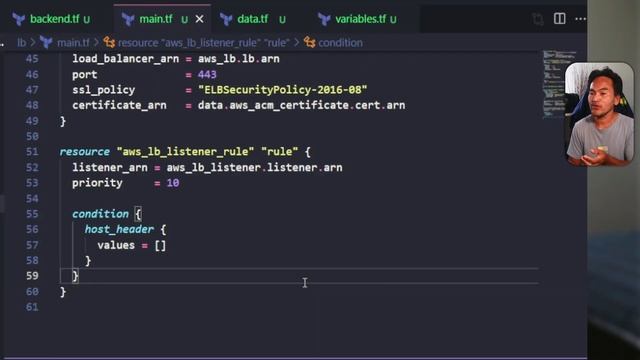Click the presenter webcam overlay

[x=599, y=114]
